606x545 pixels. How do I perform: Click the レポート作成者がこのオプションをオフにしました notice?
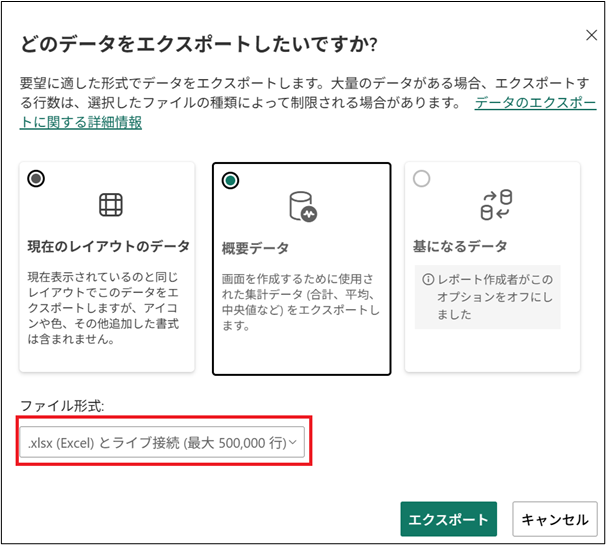point(487,297)
